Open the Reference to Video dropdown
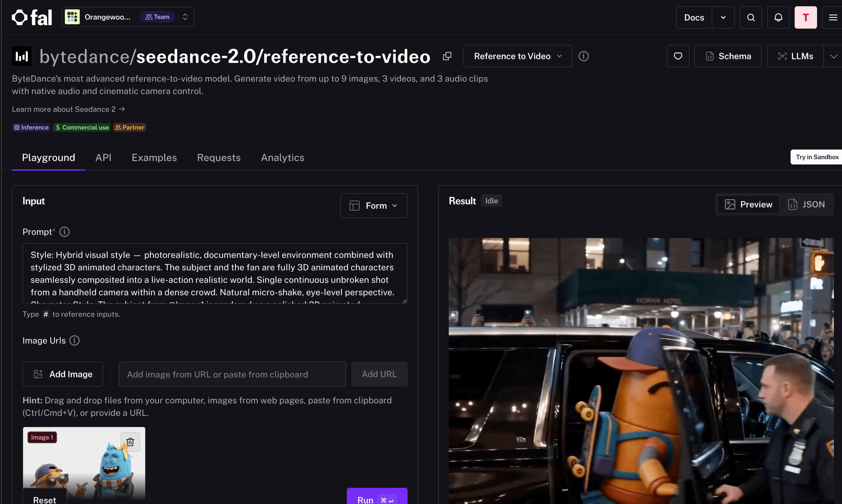This screenshot has width=842, height=504. (517, 56)
